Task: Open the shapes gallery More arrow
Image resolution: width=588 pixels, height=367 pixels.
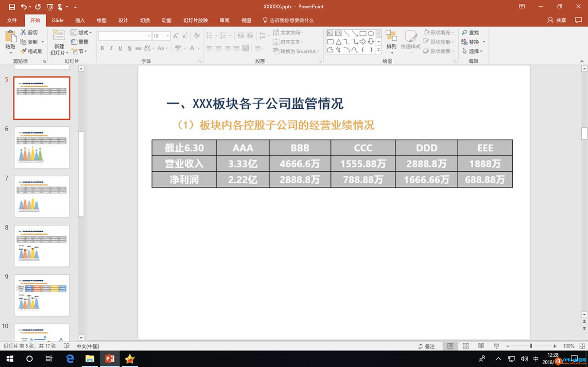Action: pos(379,50)
